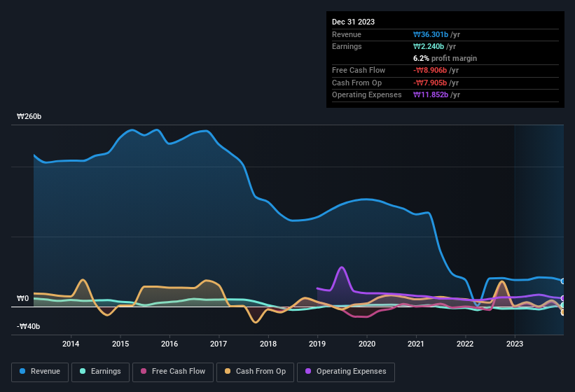Toggle the Cash From Op legend button
The image size is (575, 392).
point(255,372)
